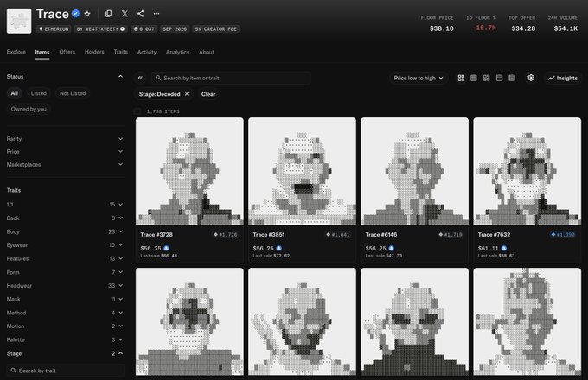Open the Offers tab
Screen dimensions: 588x380
tap(67, 52)
